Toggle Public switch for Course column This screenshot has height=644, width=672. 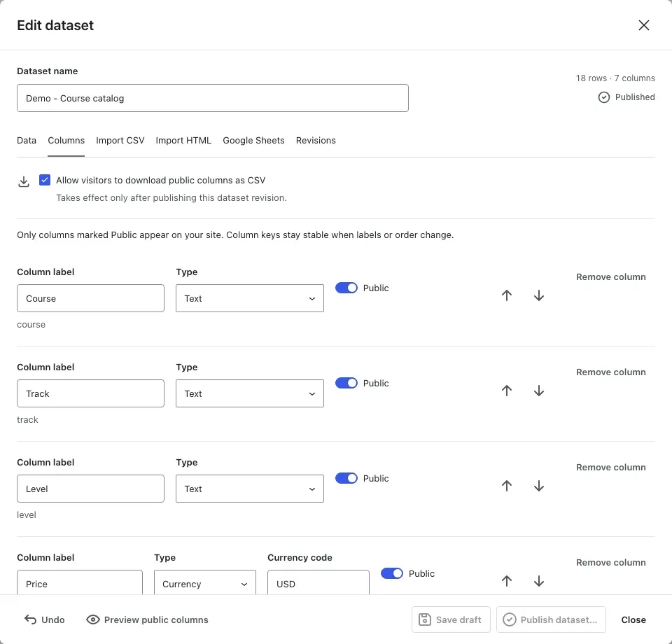(346, 288)
